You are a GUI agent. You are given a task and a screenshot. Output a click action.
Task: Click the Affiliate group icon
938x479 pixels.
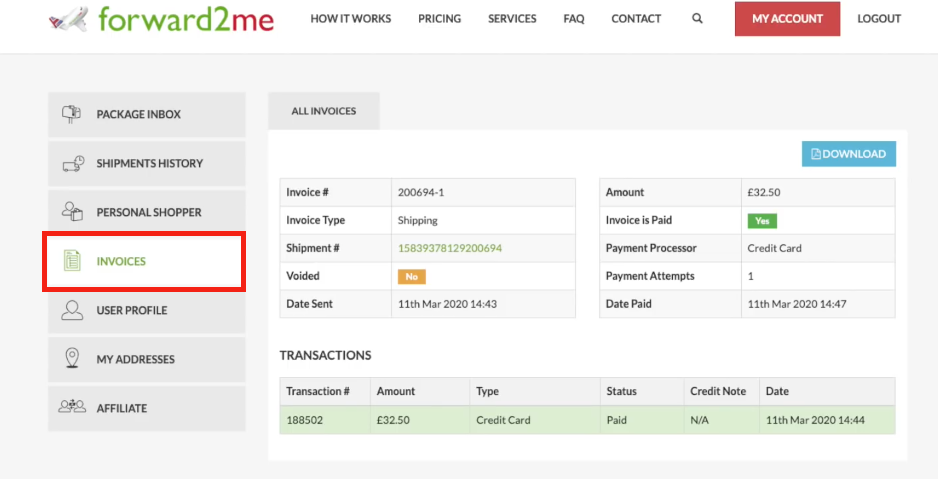coord(72,408)
